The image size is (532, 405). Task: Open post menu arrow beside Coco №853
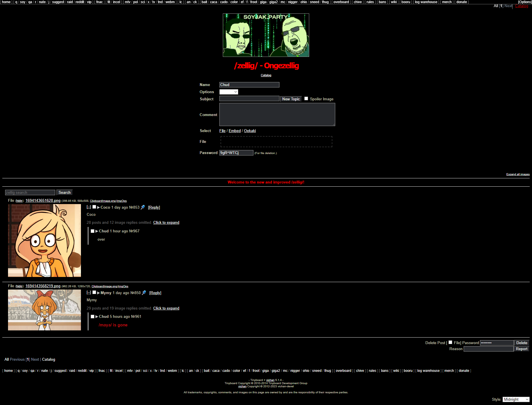point(98,208)
